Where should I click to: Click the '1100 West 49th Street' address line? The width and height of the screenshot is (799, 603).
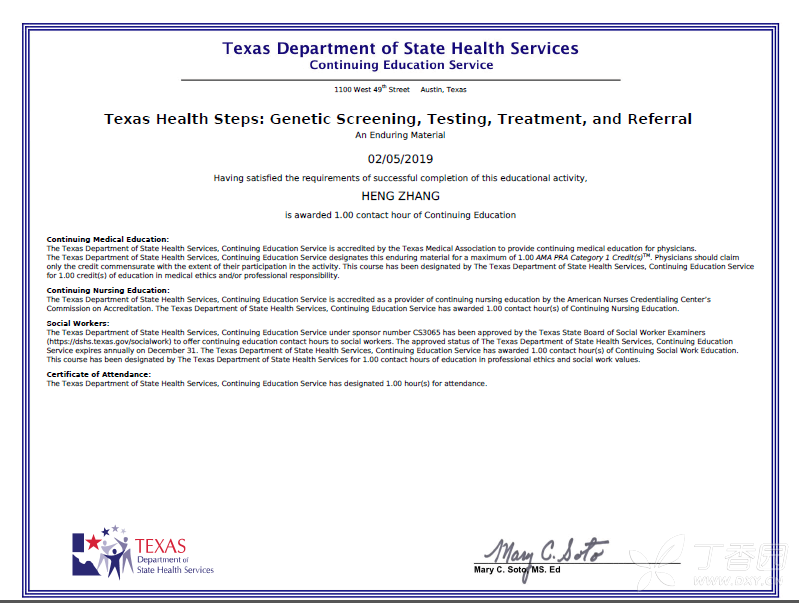click(400, 90)
